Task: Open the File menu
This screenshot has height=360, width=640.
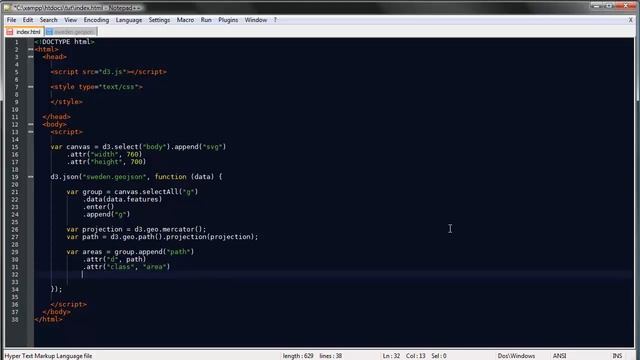Action: tap(11, 20)
